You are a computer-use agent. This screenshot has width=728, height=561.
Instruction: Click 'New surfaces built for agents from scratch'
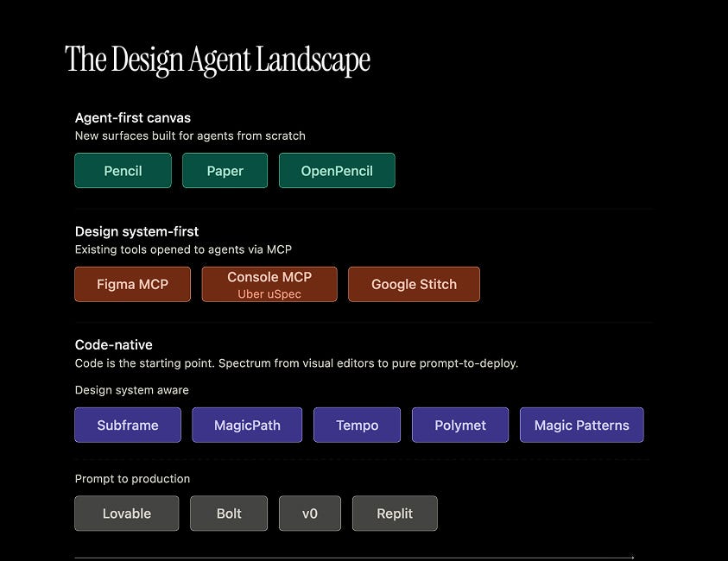click(190, 136)
